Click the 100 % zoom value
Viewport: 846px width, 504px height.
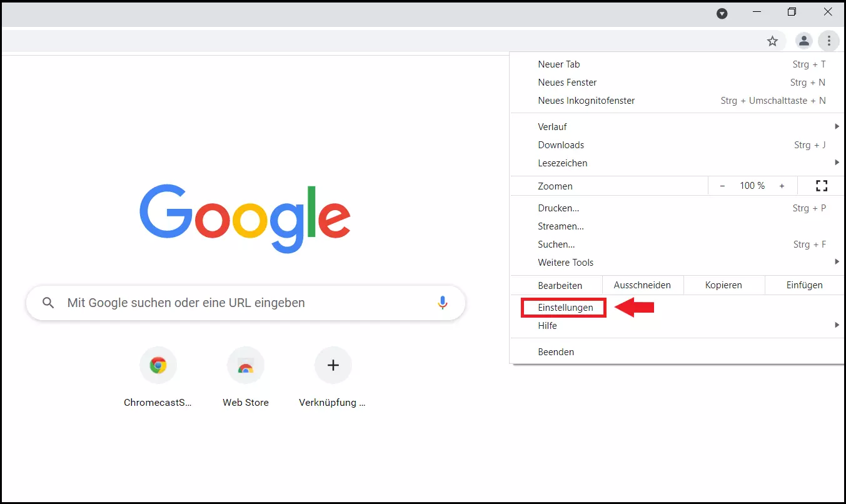(752, 186)
